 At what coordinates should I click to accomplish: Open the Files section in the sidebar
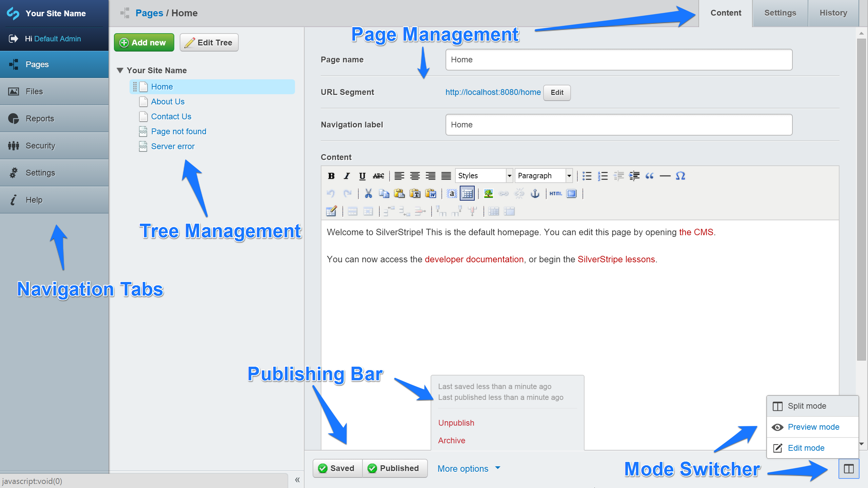pos(34,91)
